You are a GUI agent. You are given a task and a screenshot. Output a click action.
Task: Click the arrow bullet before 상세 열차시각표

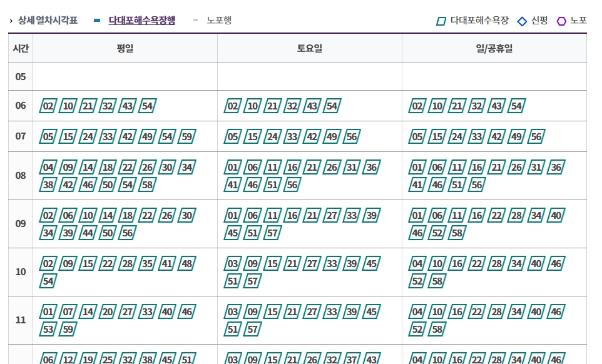click(x=11, y=21)
